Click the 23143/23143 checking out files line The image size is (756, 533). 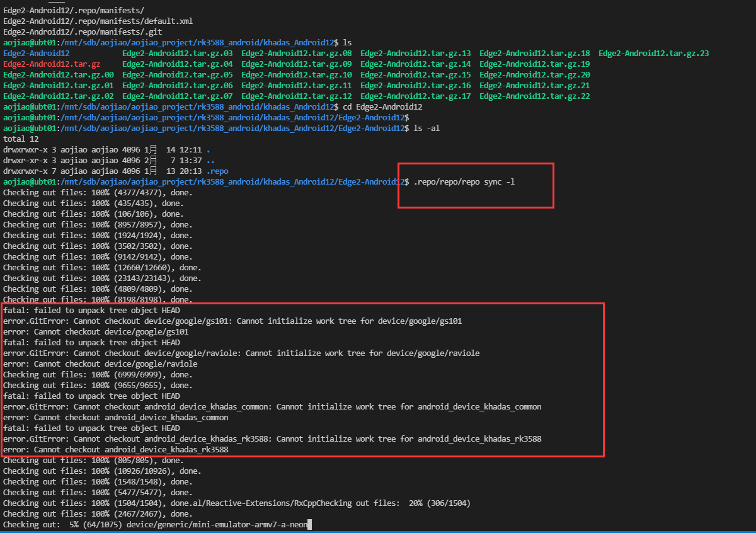102,278
